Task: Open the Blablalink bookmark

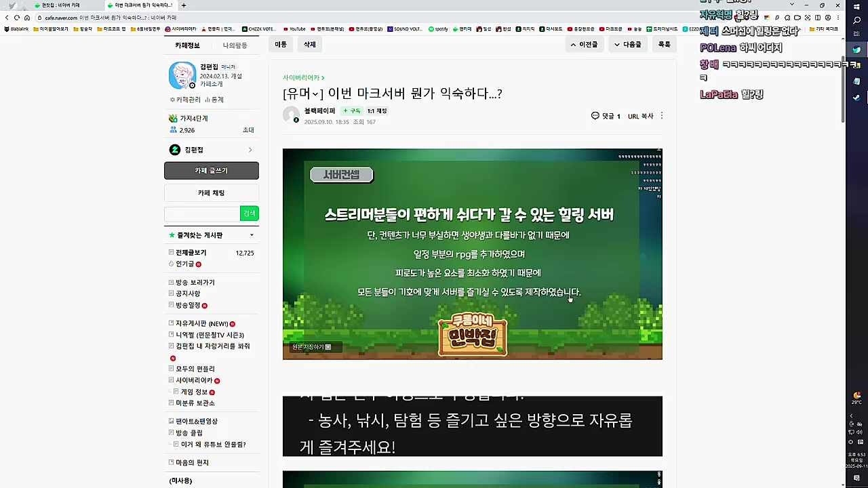Action: coord(17,29)
